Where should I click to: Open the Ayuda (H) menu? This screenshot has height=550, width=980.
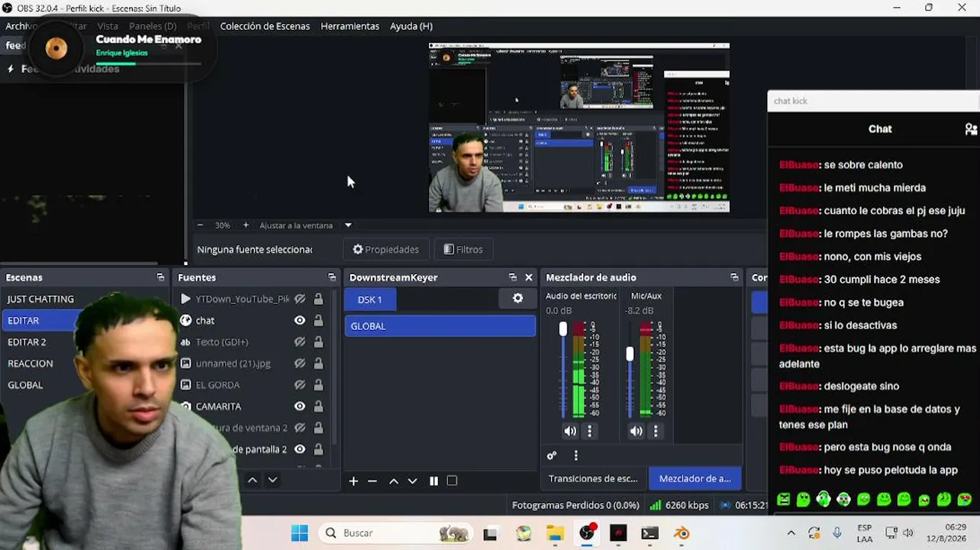(411, 26)
